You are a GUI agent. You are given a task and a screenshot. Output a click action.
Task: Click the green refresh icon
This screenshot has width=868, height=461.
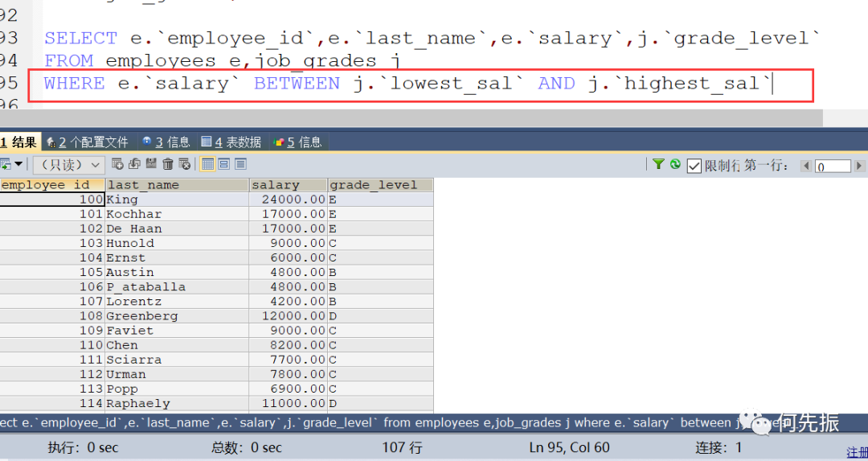point(675,164)
